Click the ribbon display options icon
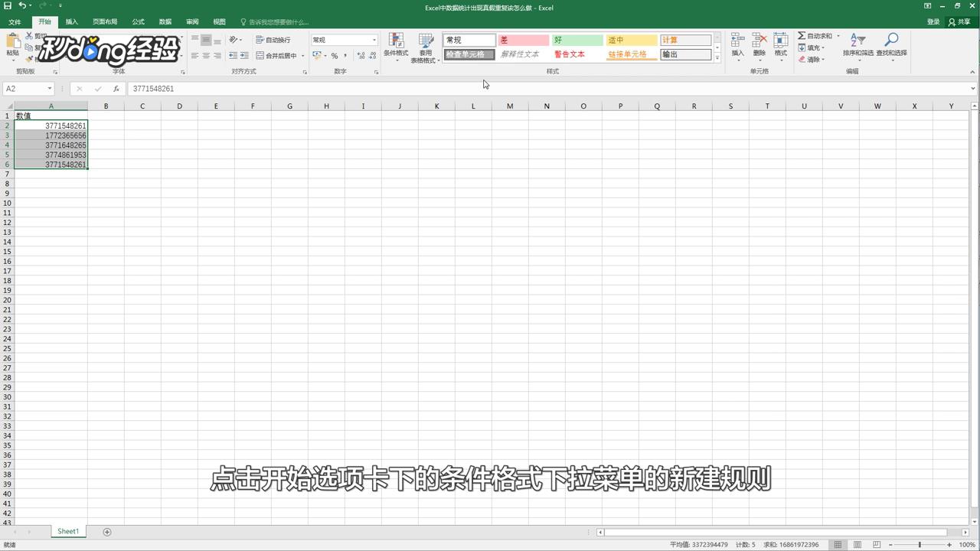Screen dimensions: 980x551 click(927, 6)
